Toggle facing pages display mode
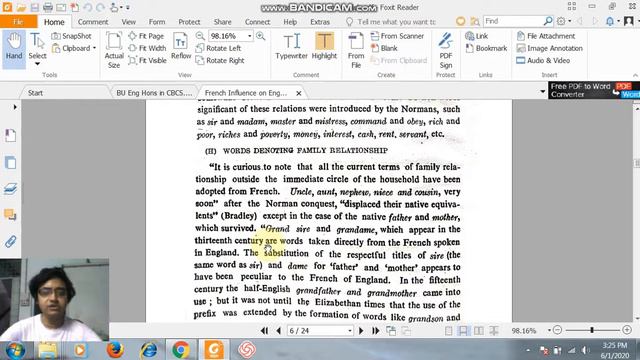 tap(478, 331)
